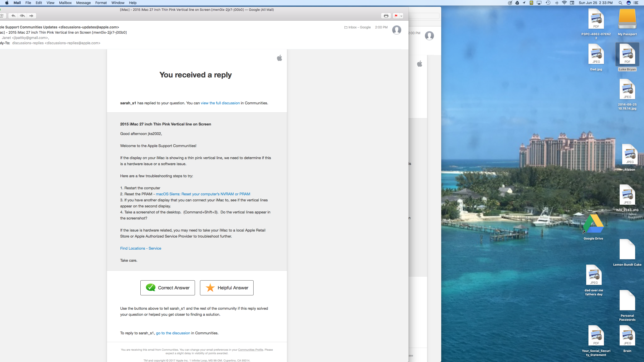Select Correct Answer button
644x362 pixels.
(167, 288)
